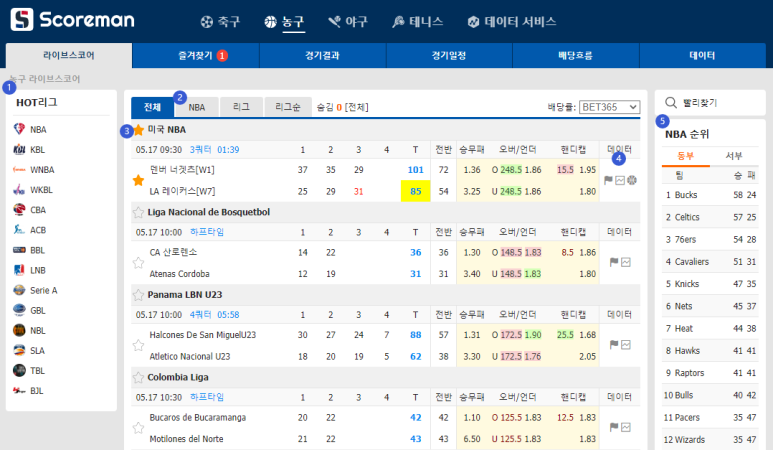Viewport: 773px width, 450px height.
Task: Select BBL league icon
Action: (19, 250)
